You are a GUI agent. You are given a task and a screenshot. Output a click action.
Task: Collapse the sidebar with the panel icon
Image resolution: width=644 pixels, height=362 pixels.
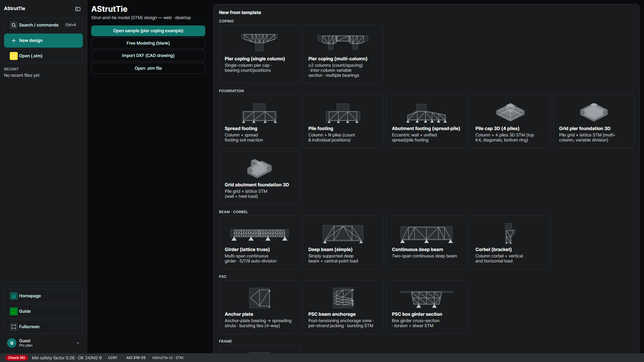(78, 9)
